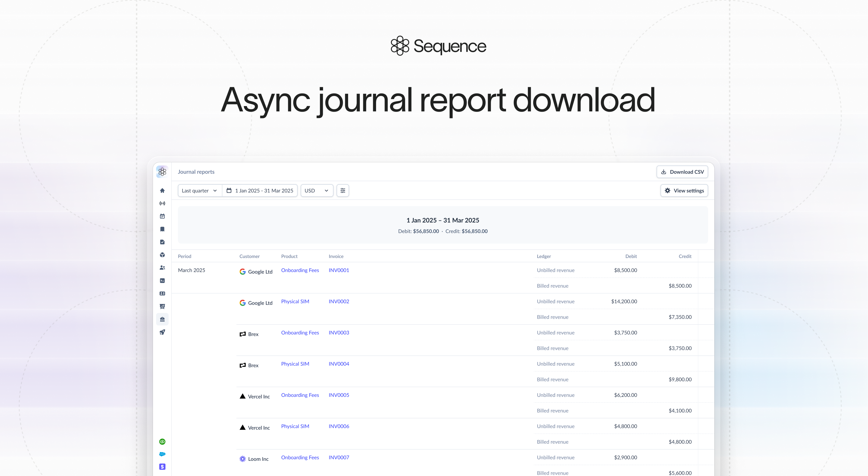Viewport: 868px width, 476px height.
Task: Open the ID card sidebar icon
Action: click(162, 294)
